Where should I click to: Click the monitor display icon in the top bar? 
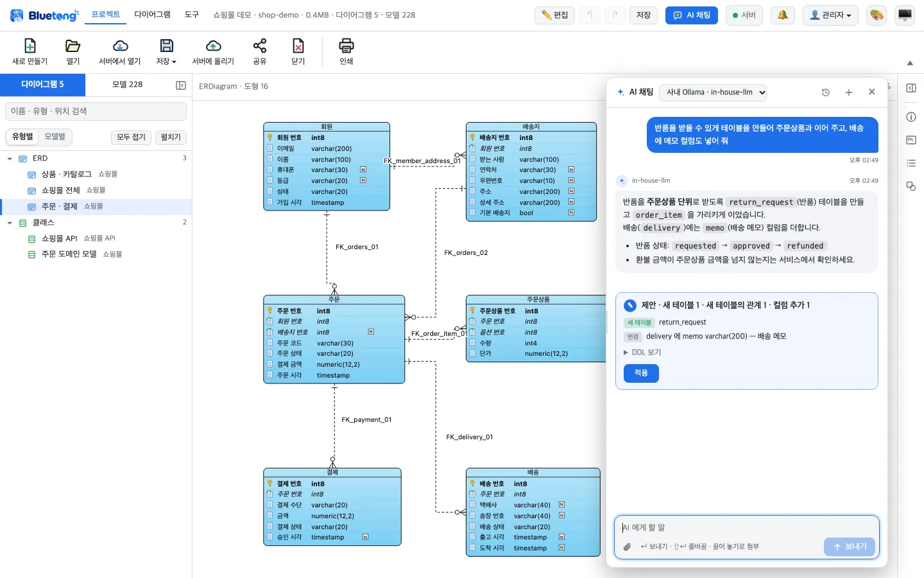point(905,15)
